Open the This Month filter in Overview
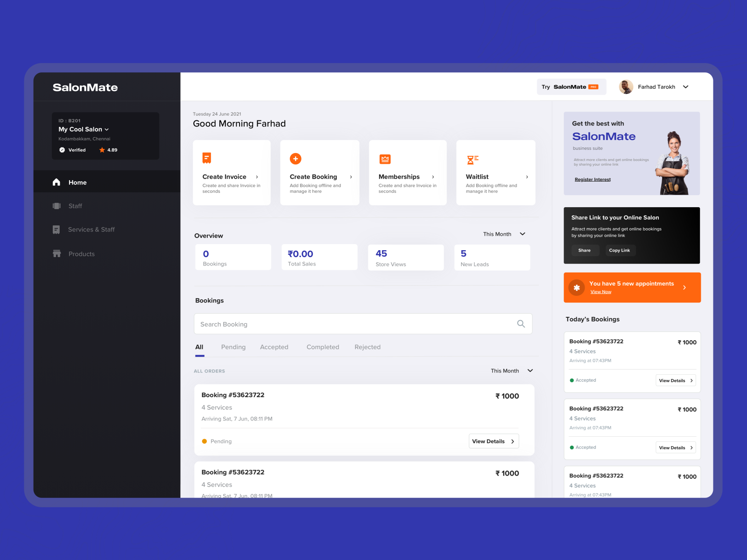Viewport: 747px width, 560px height. [x=504, y=234]
